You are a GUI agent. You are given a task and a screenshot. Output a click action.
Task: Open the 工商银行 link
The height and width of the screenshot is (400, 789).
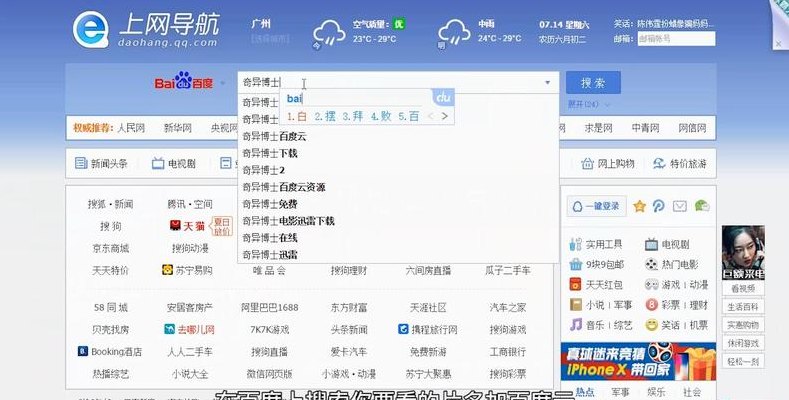pos(508,351)
